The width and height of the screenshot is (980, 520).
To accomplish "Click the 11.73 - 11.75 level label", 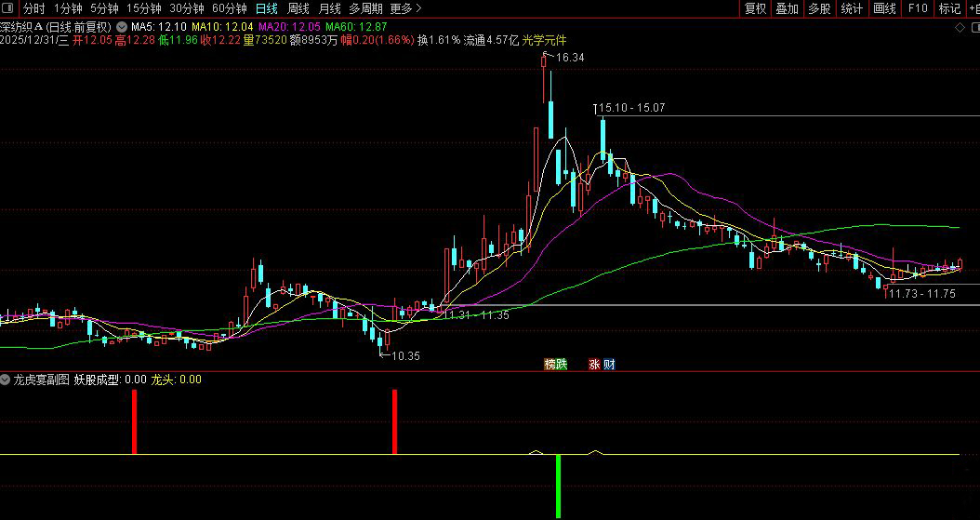I will click(921, 294).
